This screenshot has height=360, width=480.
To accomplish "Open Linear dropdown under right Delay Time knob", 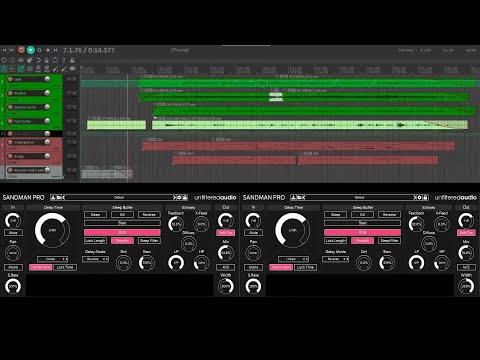I will [x=293, y=259].
